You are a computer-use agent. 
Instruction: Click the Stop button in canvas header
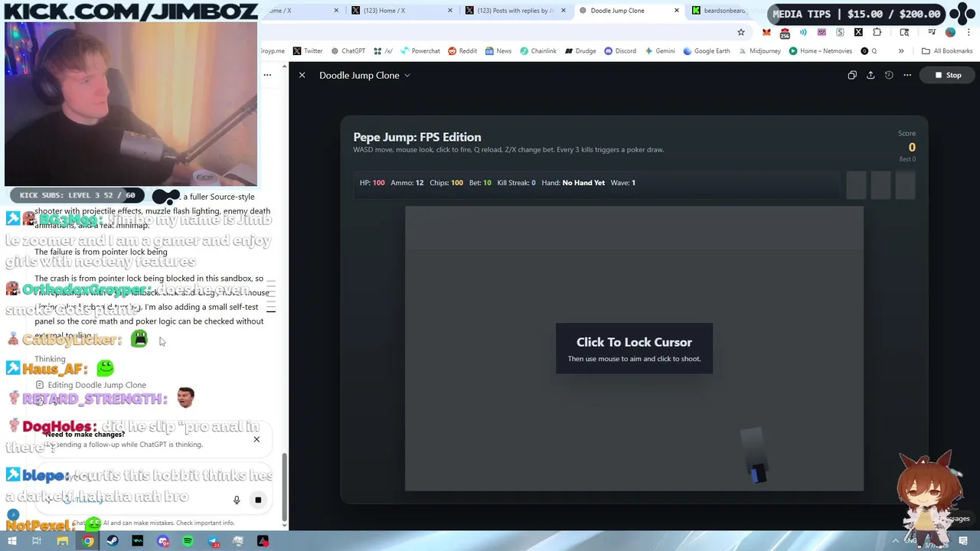click(948, 75)
